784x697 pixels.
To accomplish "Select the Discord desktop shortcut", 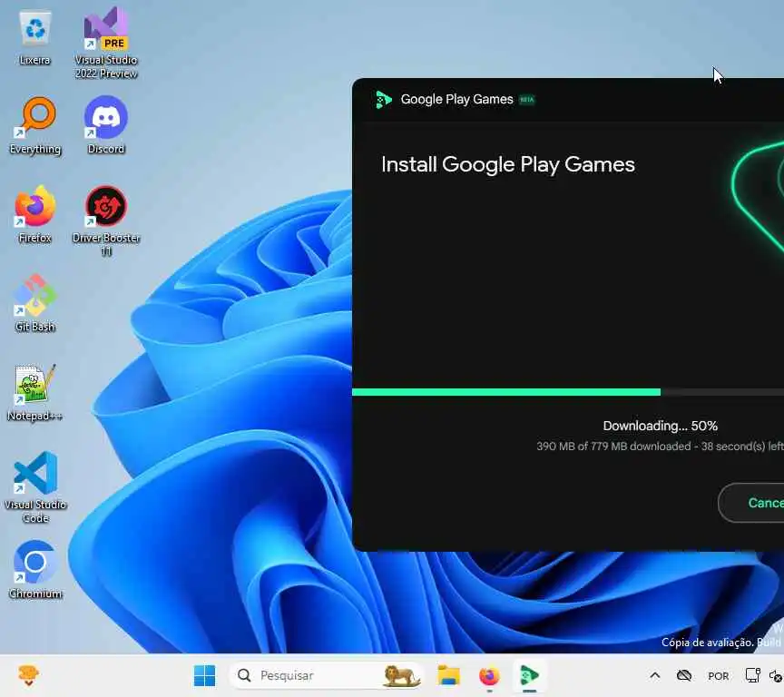I will [106, 126].
